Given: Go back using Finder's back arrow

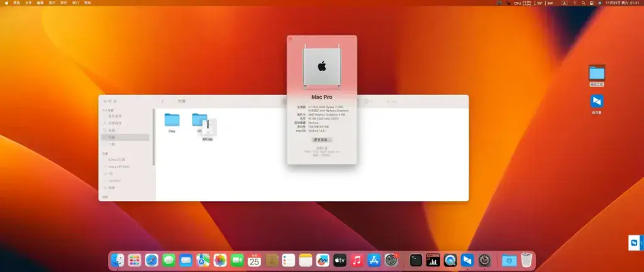Looking at the screenshot, I should 163,101.
